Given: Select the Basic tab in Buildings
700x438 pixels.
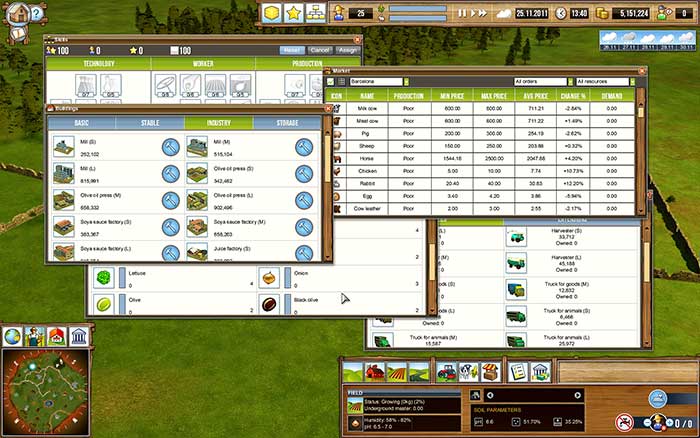Looking at the screenshot, I should coord(81,123).
